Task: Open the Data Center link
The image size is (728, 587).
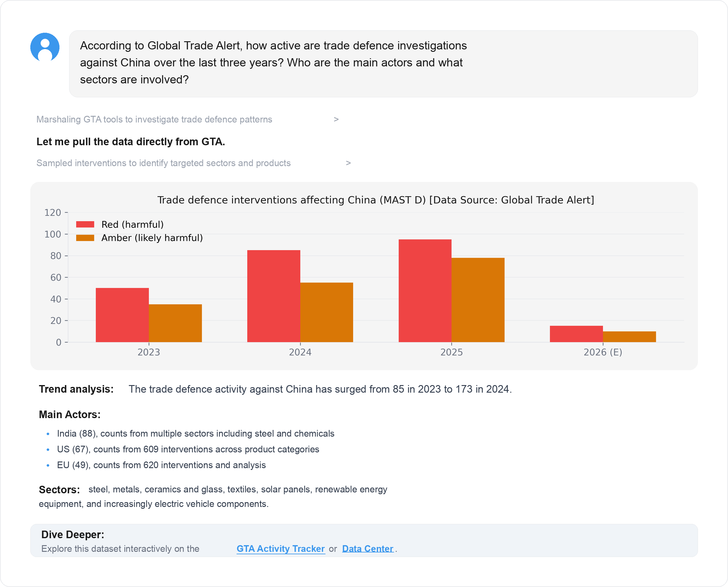Action: pos(367,548)
